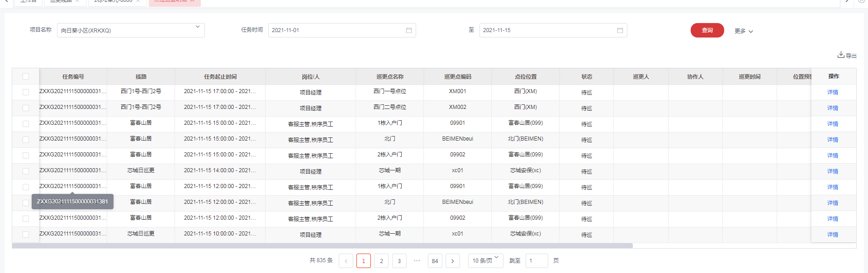Open the calendar icon in the 任务时间 start date field
This screenshot has width=868, height=273.
click(408, 30)
